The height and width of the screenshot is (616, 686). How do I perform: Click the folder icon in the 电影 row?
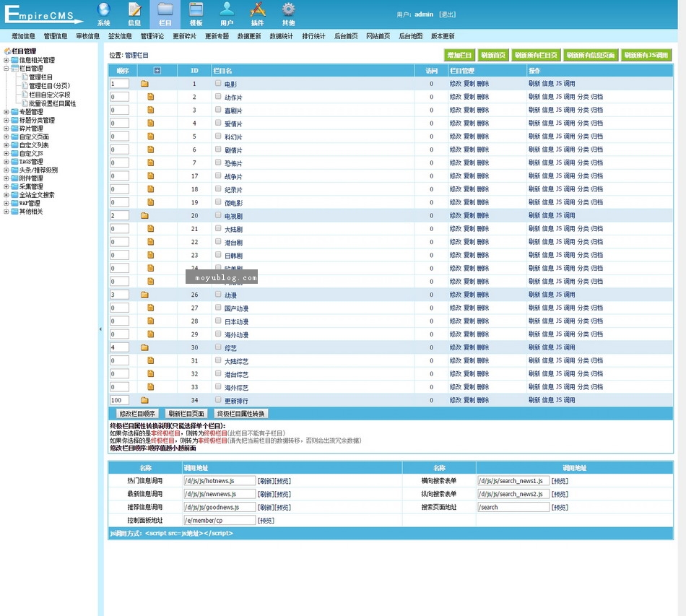coord(145,84)
